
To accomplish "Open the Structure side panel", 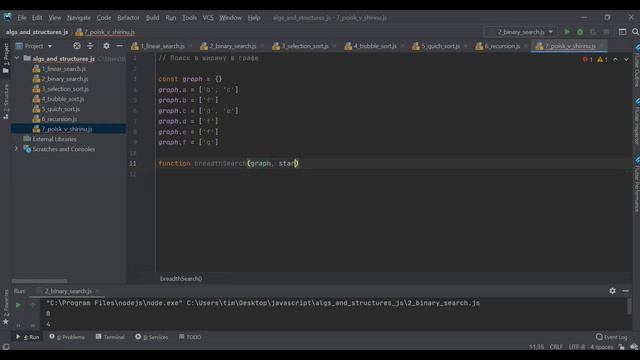I will click(x=6, y=102).
